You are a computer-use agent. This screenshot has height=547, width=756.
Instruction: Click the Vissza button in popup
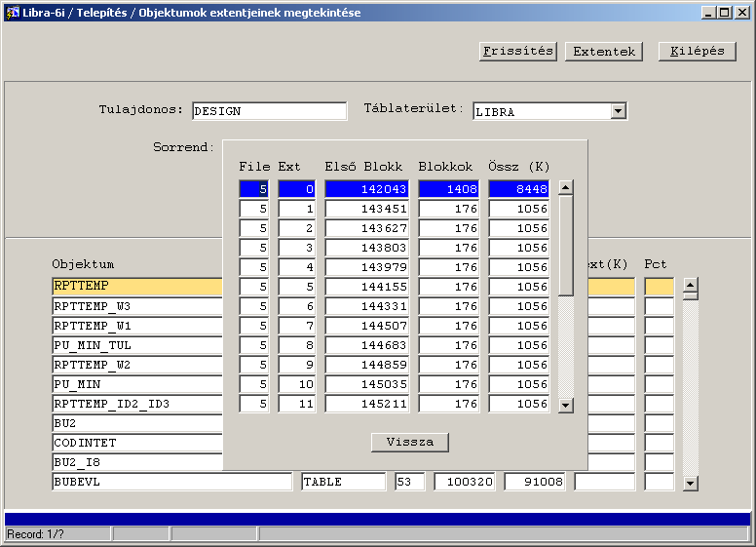[x=410, y=443]
